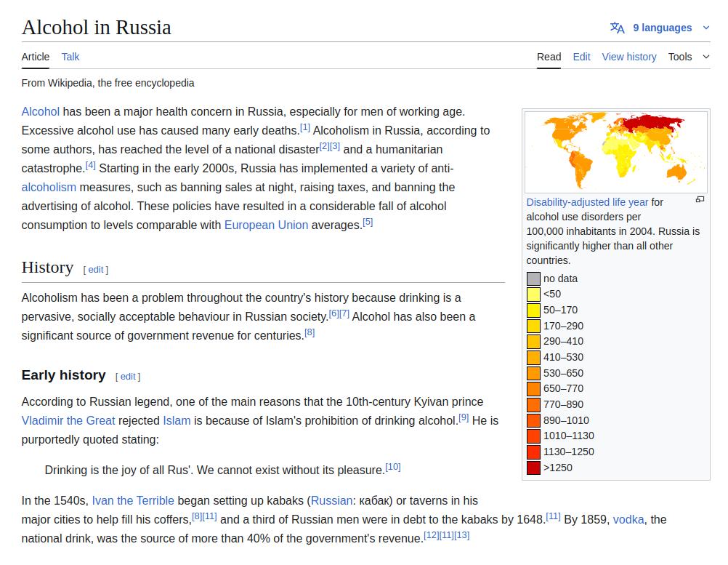This screenshot has height=565, width=728.
Task: Open the Edit tab
Action: coord(581,57)
